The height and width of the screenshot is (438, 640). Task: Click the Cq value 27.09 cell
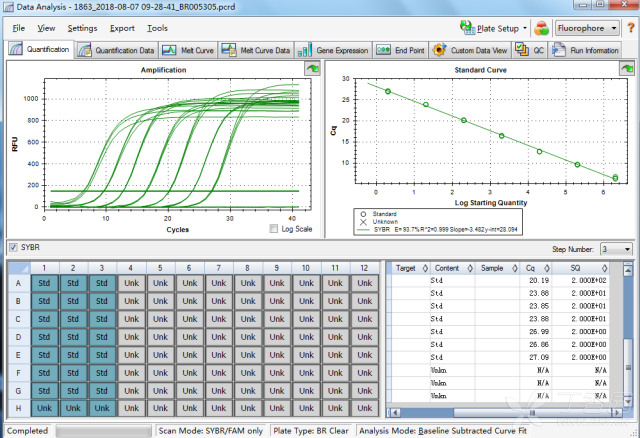[x=535, y=357]
